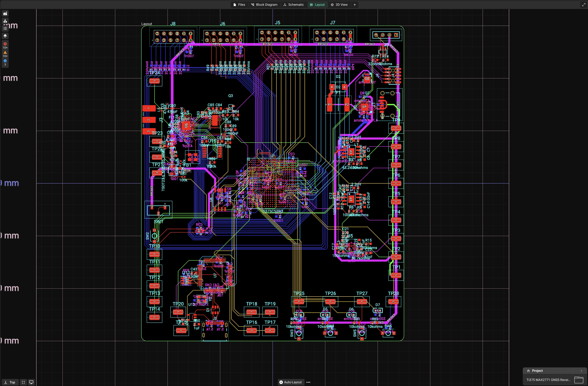Click the project folder icon
The image size is (588, 386).
(x=579, y=380)
